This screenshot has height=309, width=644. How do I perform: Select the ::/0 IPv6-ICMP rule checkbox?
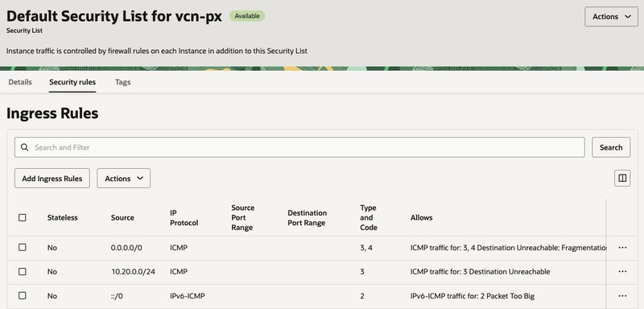click(x=23, y=296)
